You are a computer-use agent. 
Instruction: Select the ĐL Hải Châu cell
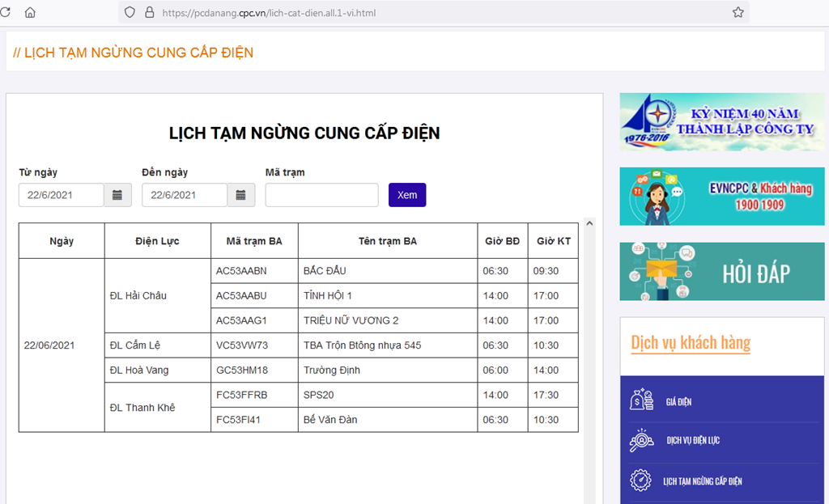click(x=158, y=295)
